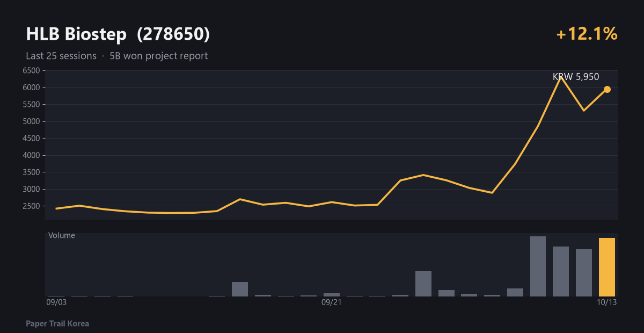Click the highlighted orange volume bar
The width and height of the screenshot is (644, 333).
tap(607, 267)
